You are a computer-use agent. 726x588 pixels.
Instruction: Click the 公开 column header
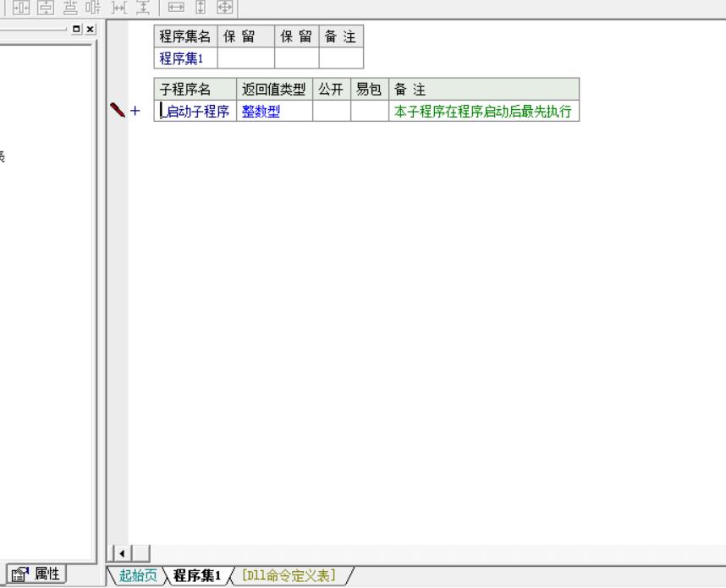tap(332, 89)
